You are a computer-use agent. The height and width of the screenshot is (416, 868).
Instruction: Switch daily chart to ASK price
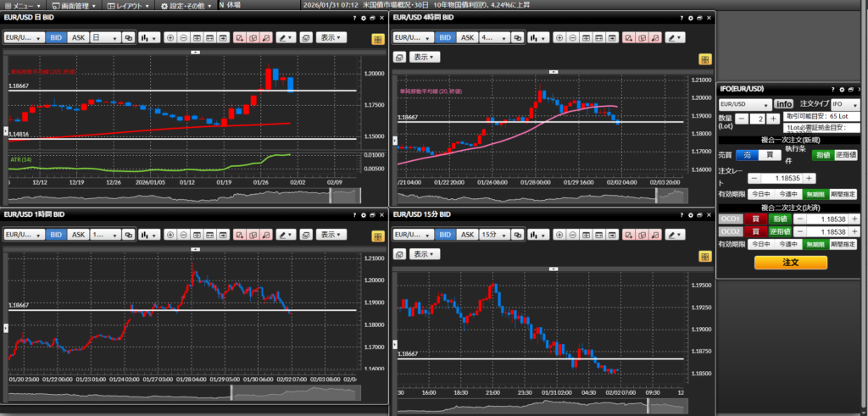tap(78, 37)
